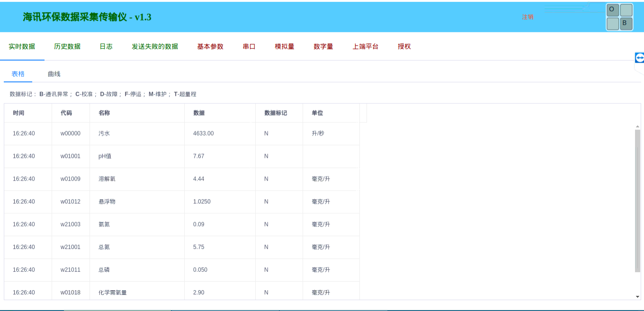Image resolution: width=644 pixels, height=311 pixels.
Task: Open the 实时数据 tab
Action: (x=22, y=46)
